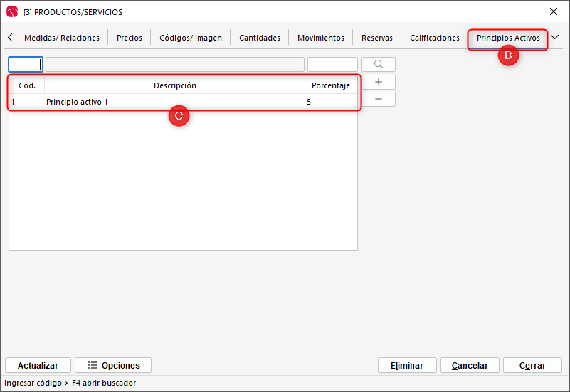Click the magnifier search icon button
The width and height of the screenshot is (570, 392).
tap(378, 65)
